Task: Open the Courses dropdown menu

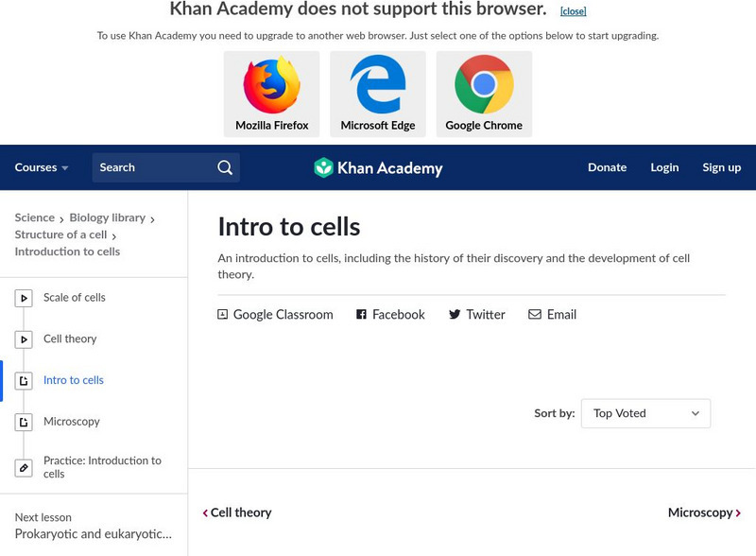Action: coord(42,167)
